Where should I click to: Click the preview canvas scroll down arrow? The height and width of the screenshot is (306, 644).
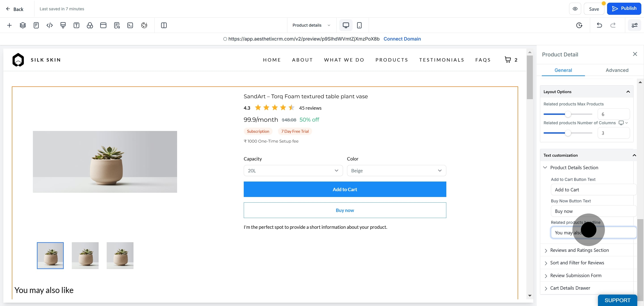[x=530, y=295]
